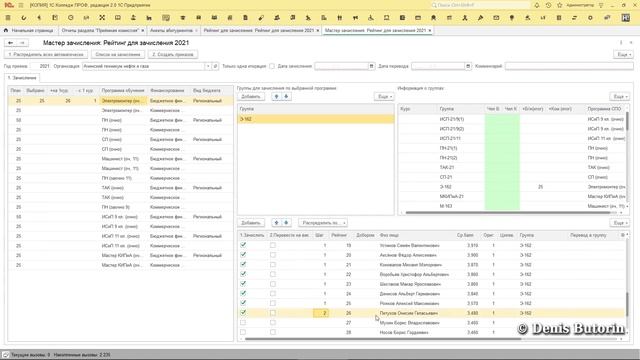
Task: Check Перевести на вак. for rating 23 row
Action: (273, 284)
